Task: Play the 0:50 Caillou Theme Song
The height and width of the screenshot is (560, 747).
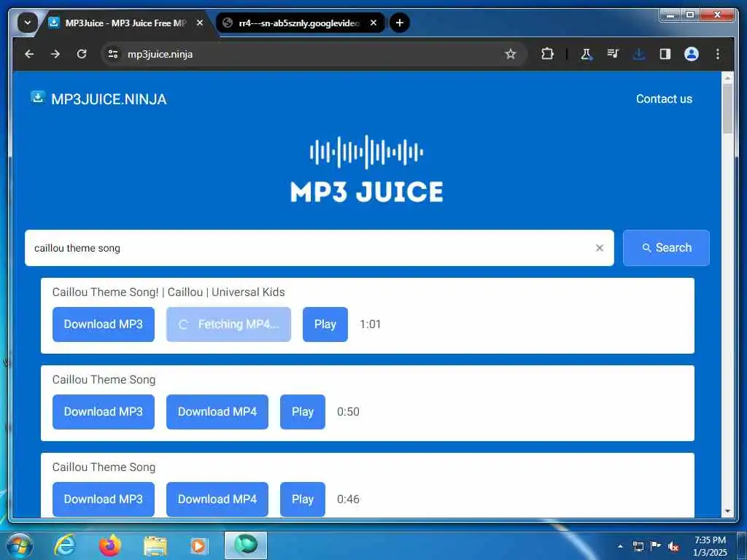Action: (x=303, y=412)
